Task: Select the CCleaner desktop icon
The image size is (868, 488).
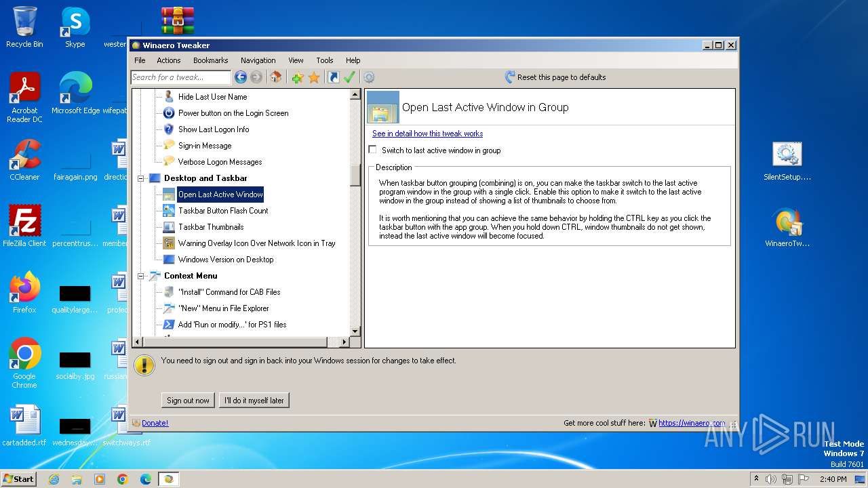Action: pos(24,160)
